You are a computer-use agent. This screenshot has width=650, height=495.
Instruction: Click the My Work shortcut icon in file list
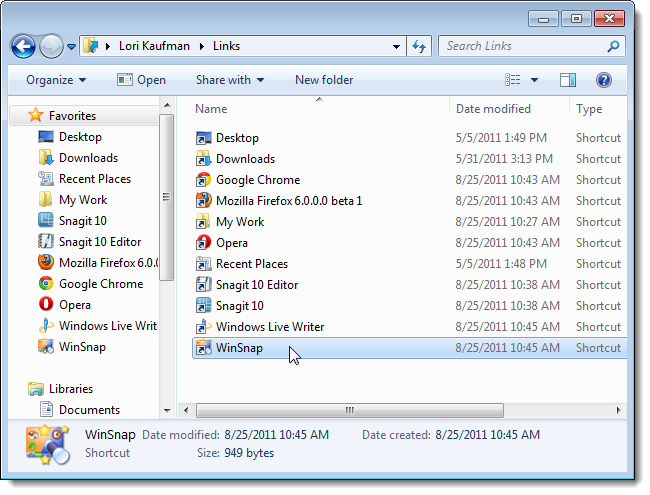pos(203,222)
